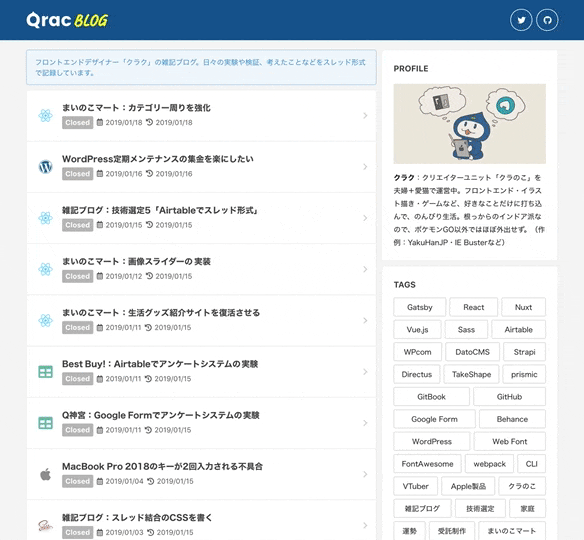584x540 pixels.
Task: Select the Vue.js tag
Action: pos(417,330)
